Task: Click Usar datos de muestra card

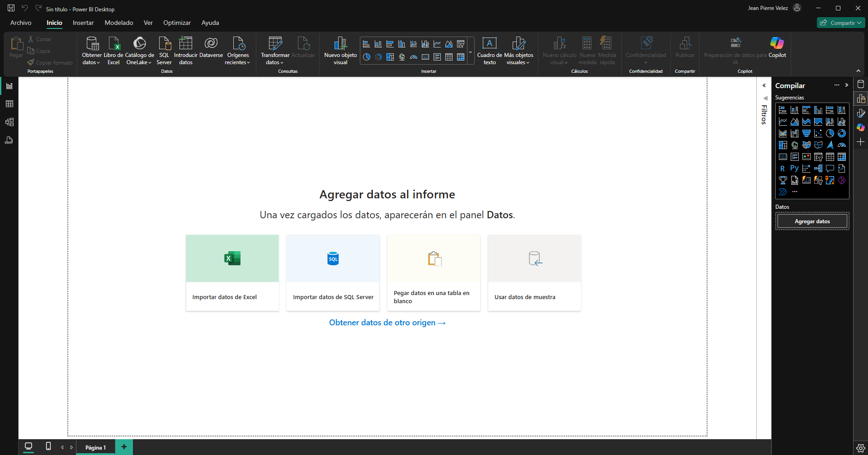Action: point(534,272)
